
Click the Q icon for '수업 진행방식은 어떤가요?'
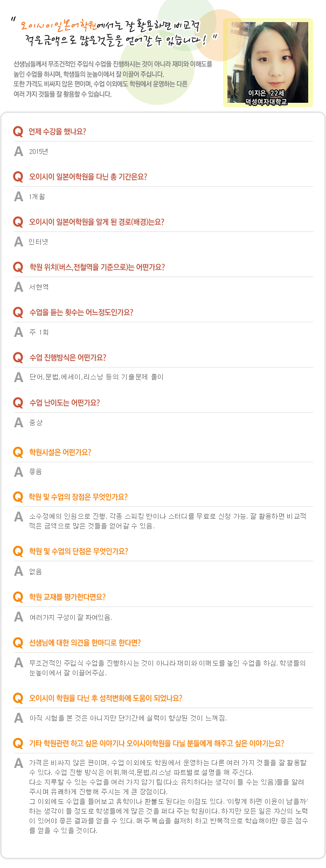pyautogui.click(x=18, y=358)
